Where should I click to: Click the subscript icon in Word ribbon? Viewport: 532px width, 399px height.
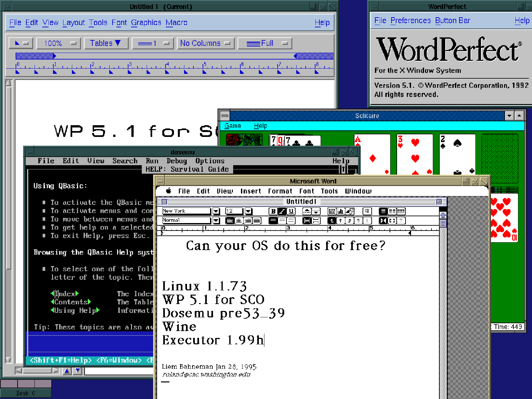click(x=316, y=211)
